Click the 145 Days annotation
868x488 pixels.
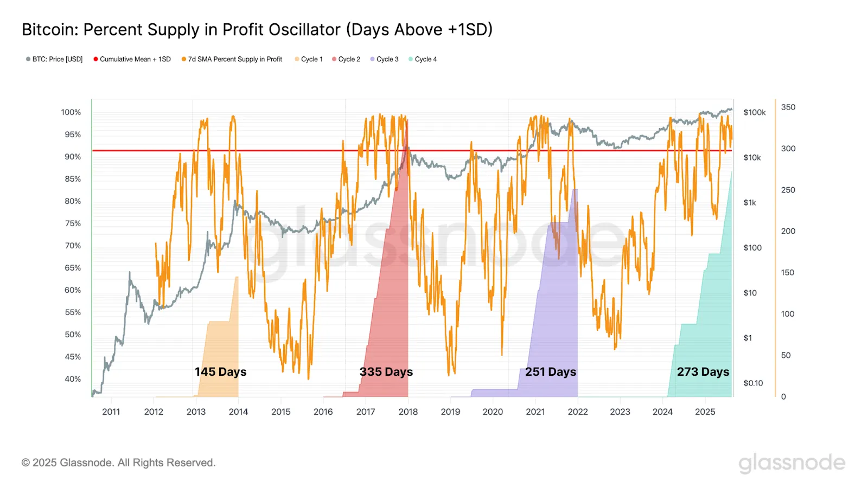[220, 372]
